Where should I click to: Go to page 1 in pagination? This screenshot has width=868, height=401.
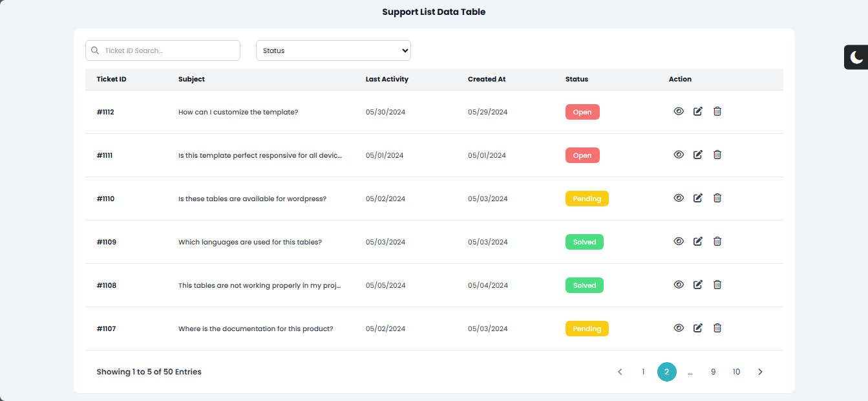coord(643,372)
